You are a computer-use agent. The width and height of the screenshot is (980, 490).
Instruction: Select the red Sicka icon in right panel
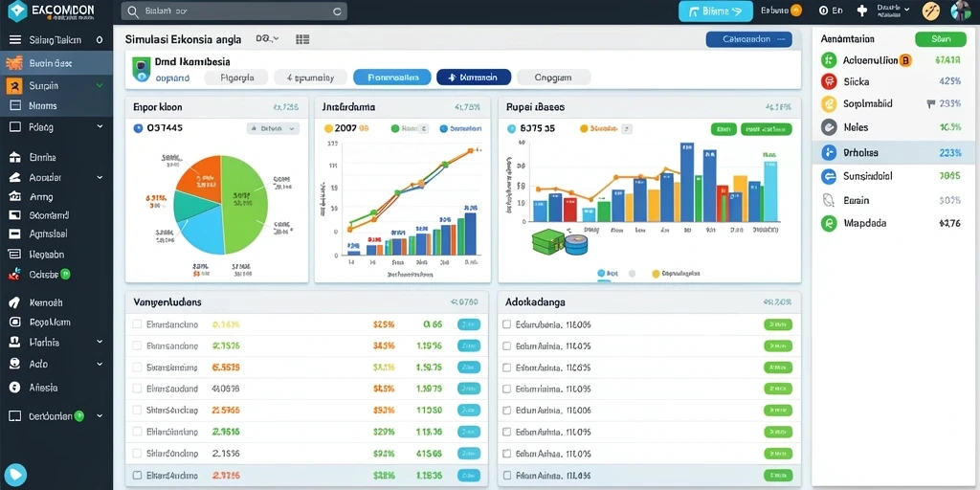tap(828, 81)
